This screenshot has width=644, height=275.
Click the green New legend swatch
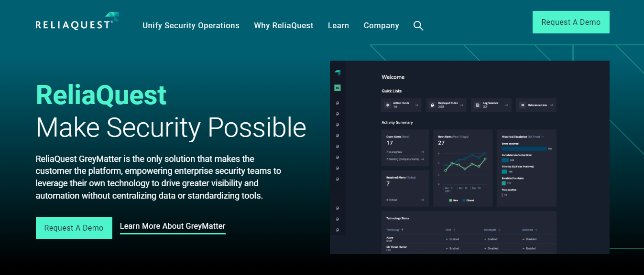click(x=451, y=201)
